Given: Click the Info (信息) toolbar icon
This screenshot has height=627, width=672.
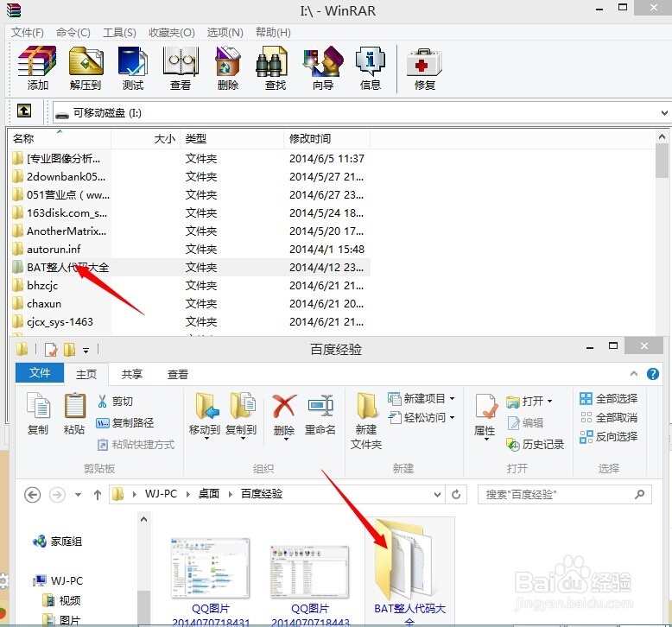Looking at the screenshot, I should pos(371,67).
